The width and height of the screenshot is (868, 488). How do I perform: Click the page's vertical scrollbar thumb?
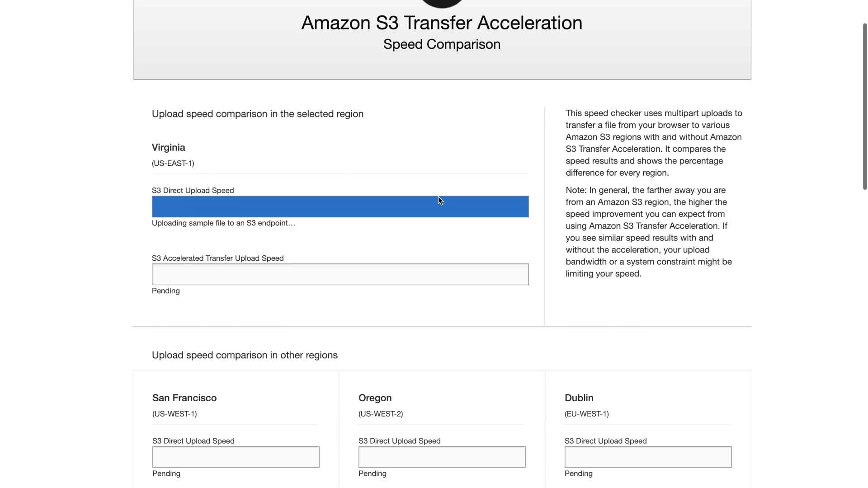(864, 106)
